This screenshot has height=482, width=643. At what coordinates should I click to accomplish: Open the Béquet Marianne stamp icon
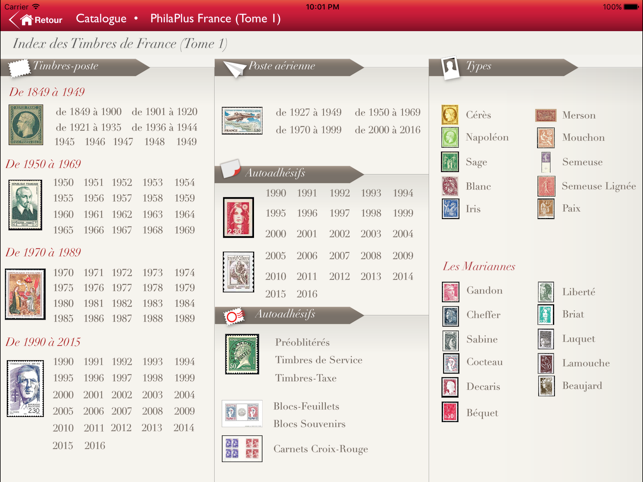coord(450,412)
